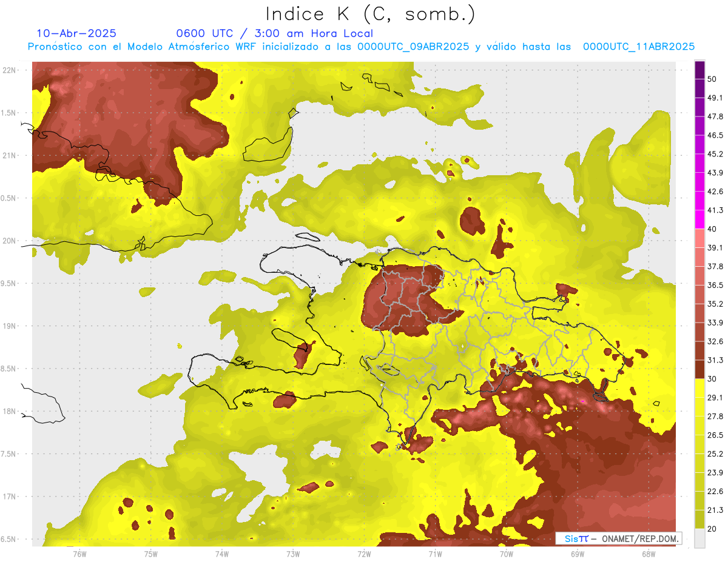The width and height of the screenshot is (728, 562).
Task: Click the "47.8" value on the color scale
Action: click(715, 116)
